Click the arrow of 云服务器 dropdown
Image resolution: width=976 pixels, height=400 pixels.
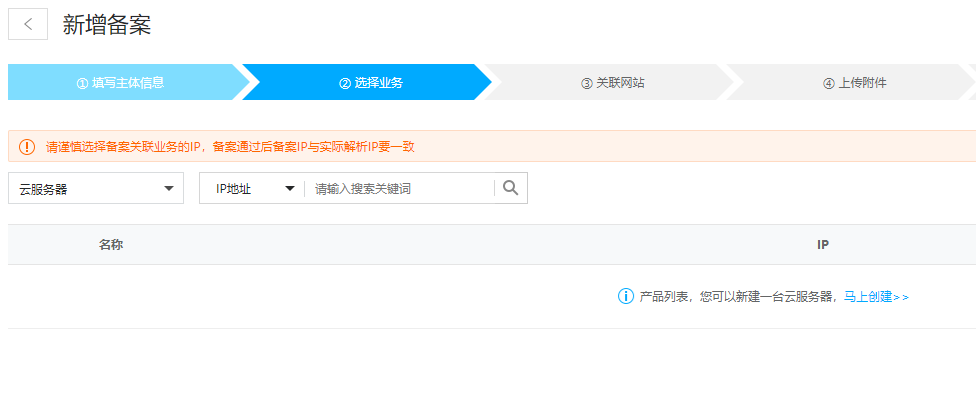click(168, 189)
